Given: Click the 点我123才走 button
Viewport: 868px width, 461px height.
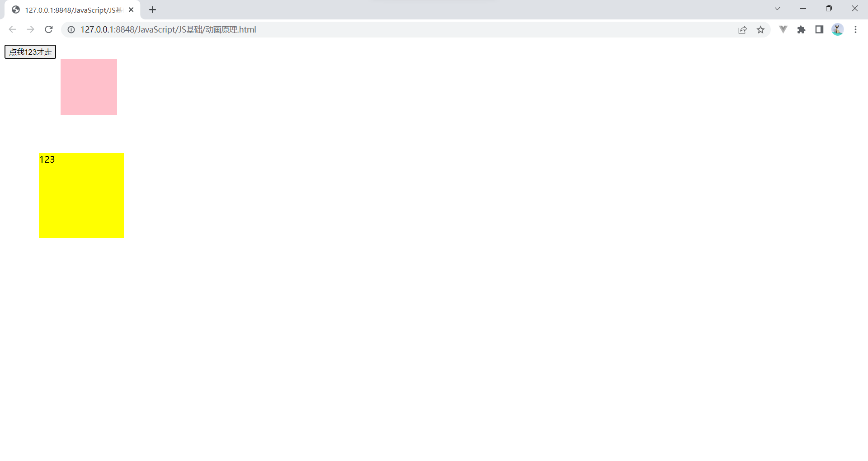Looking at the screenshot, I should pyautogui.click(x=30, y=52).
